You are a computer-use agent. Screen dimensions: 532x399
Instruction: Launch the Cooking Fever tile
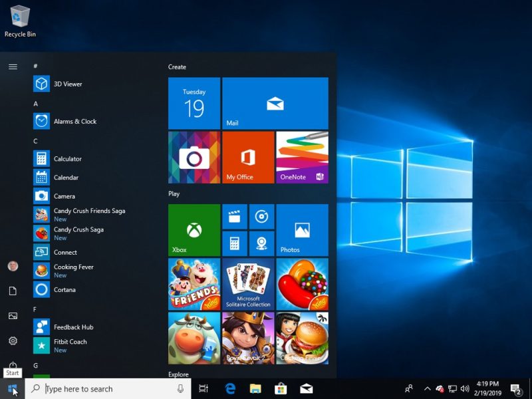coord(303,338)
